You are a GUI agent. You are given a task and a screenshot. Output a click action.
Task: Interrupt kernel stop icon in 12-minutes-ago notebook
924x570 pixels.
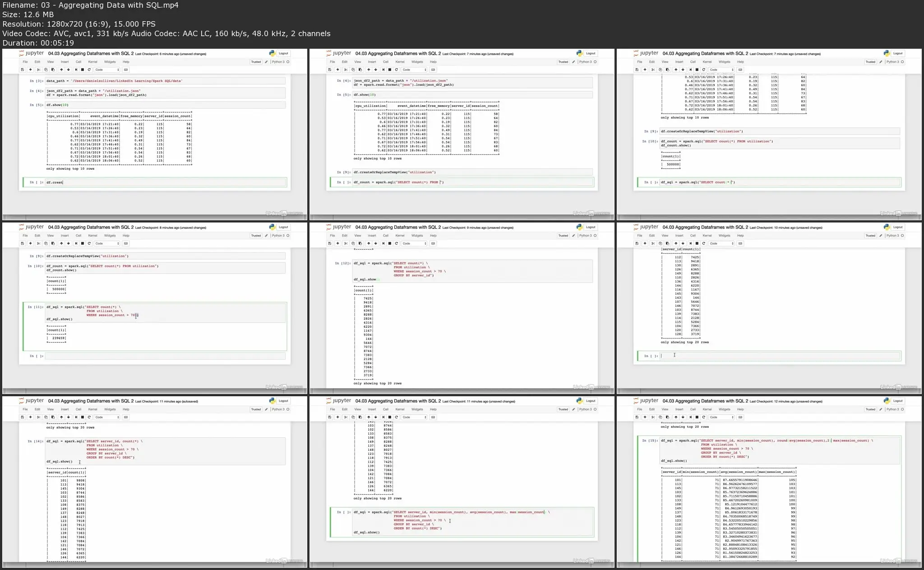pos(697,417)
